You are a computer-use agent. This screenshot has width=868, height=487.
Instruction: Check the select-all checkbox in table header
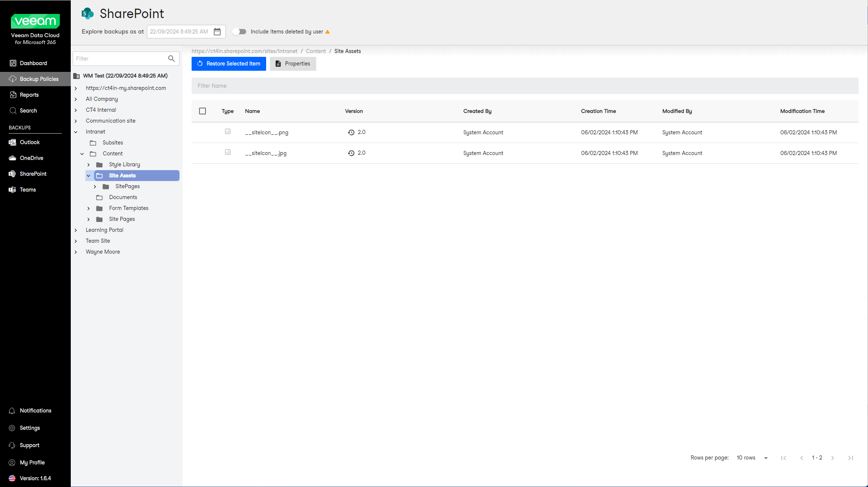click(203, 111)
